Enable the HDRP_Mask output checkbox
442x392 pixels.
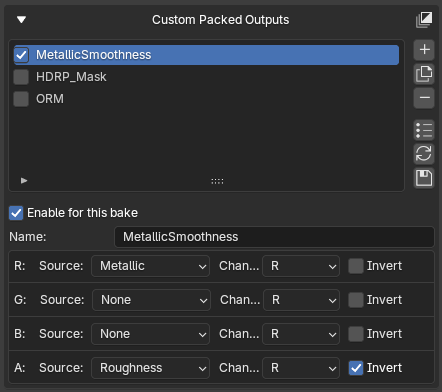(21, 77)
